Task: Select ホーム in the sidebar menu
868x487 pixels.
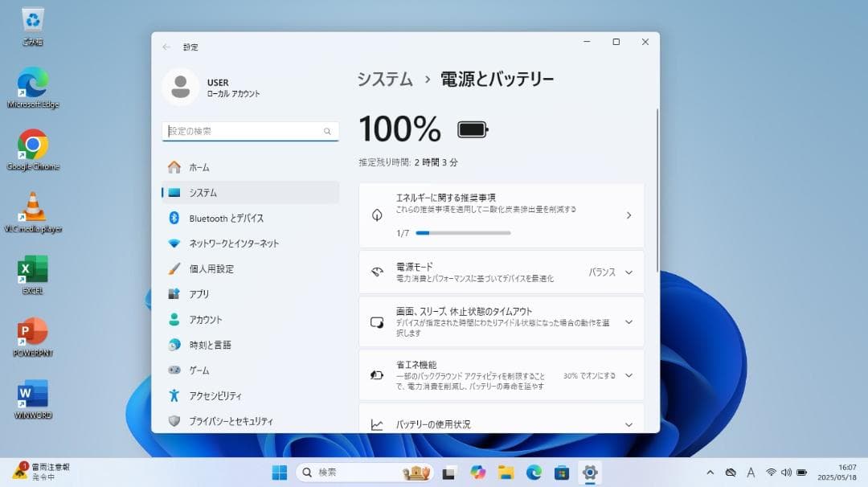Action: click(x=197, y=167)
